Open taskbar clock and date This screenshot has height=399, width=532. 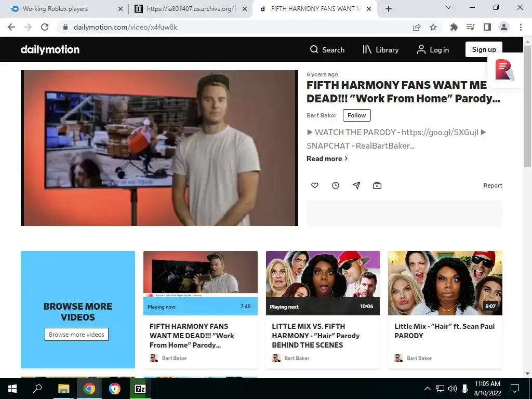tap(487, 389)
